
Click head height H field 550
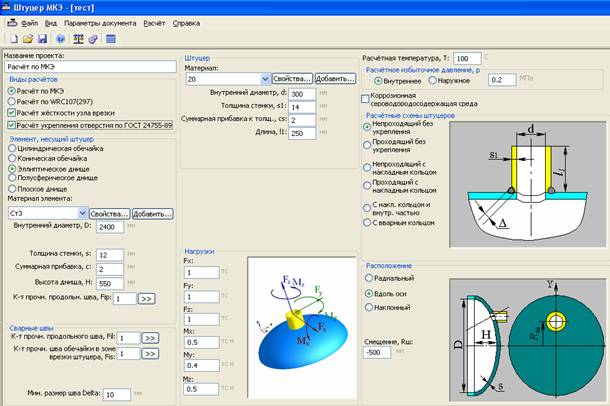point(110,284)
